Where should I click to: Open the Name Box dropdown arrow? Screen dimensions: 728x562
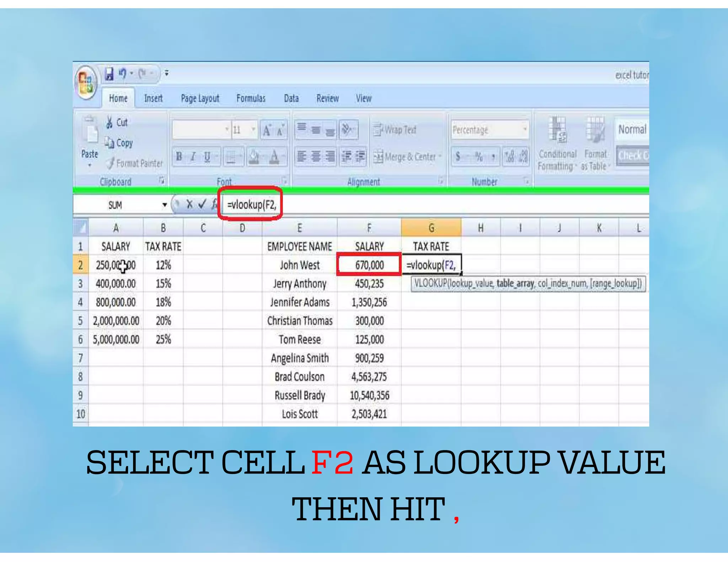[164, 205]
